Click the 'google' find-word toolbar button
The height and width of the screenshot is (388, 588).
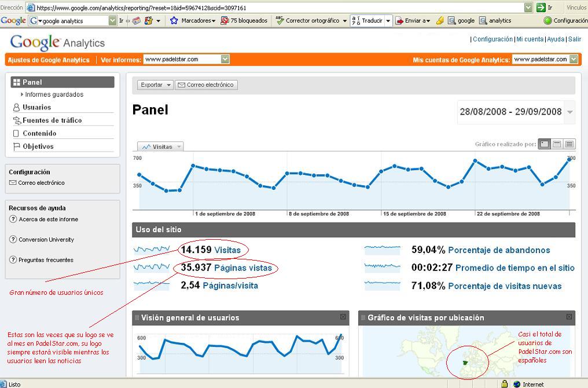pyautogui.click(x=461, y=21)
